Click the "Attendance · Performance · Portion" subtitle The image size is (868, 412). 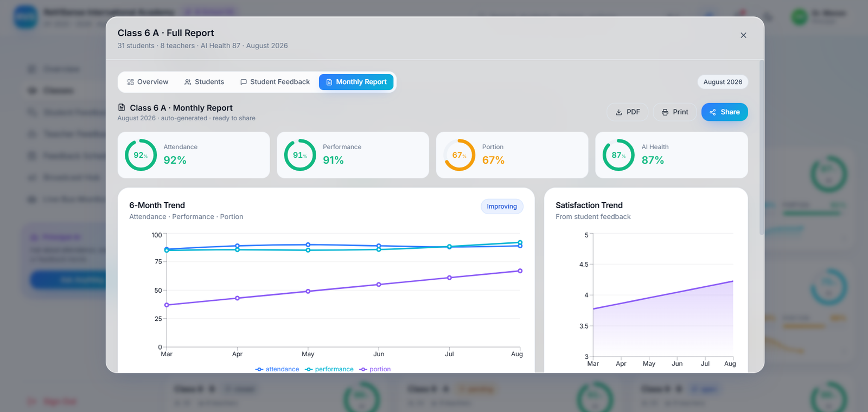(186, 217)
